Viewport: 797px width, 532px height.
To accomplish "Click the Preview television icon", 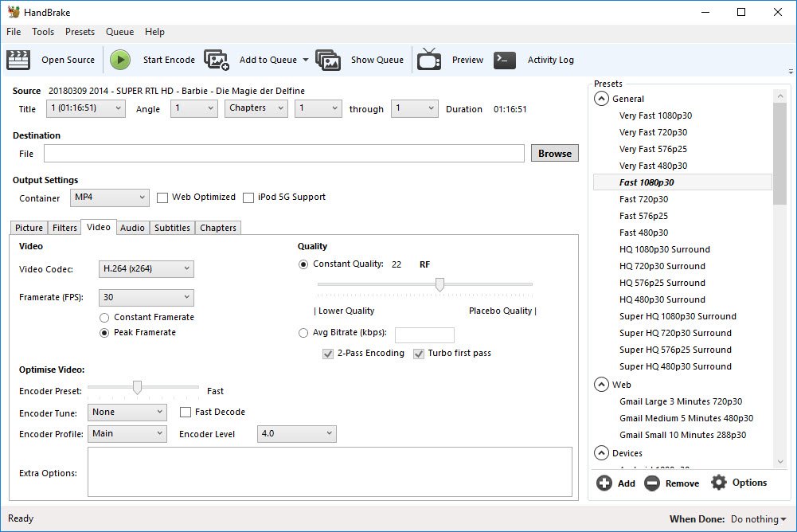I will [429, 60].
